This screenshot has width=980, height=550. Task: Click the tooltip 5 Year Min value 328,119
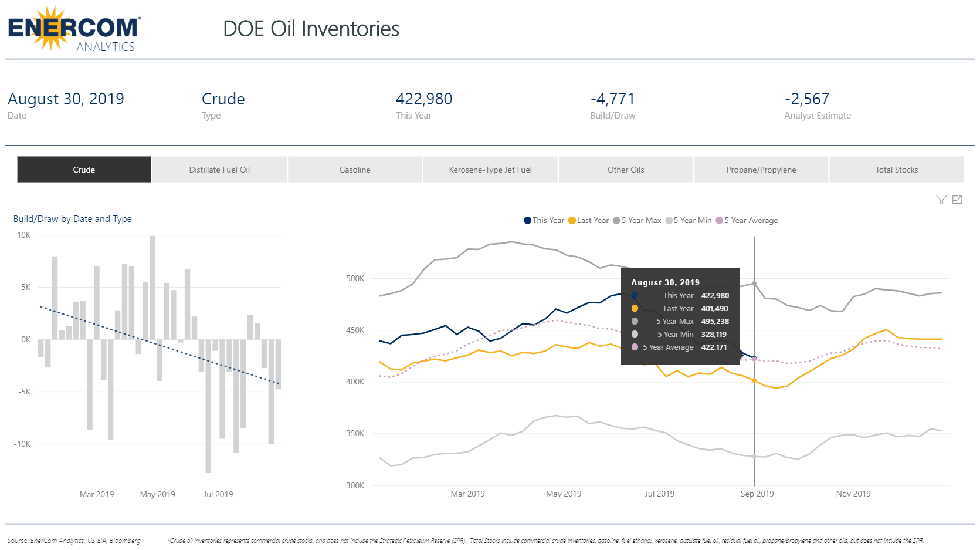click(714, 335)
